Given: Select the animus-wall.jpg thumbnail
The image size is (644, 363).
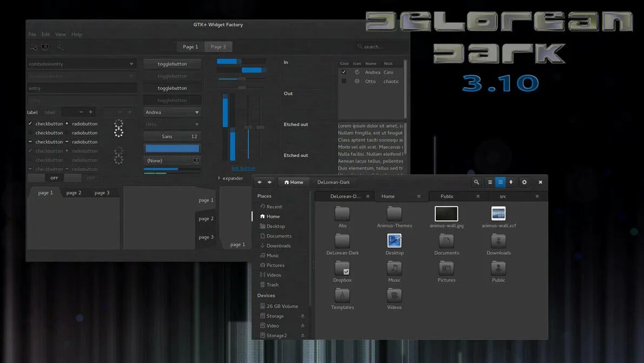Looking at the screenshot, I should [x=447, y=214].
